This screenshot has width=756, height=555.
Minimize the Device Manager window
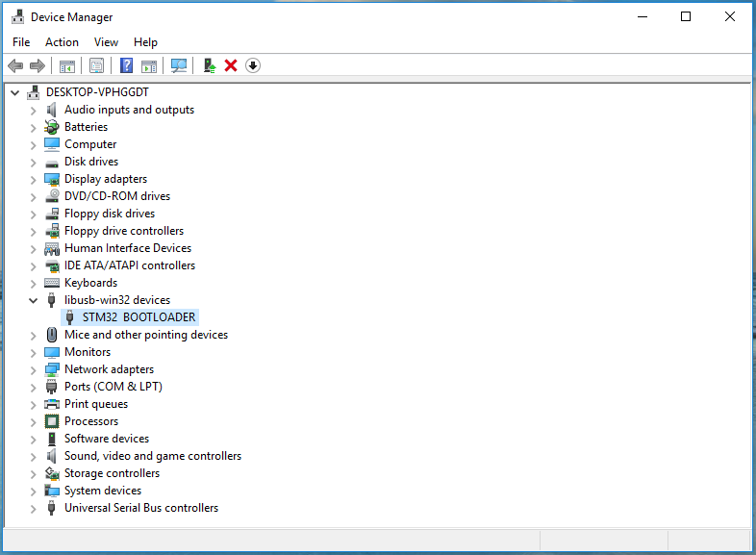[643, 17]
